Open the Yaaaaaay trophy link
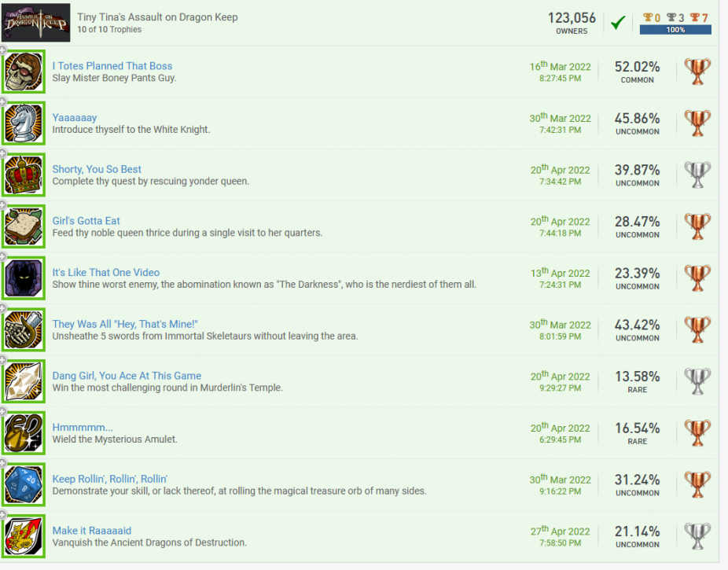 coord(75,118)
